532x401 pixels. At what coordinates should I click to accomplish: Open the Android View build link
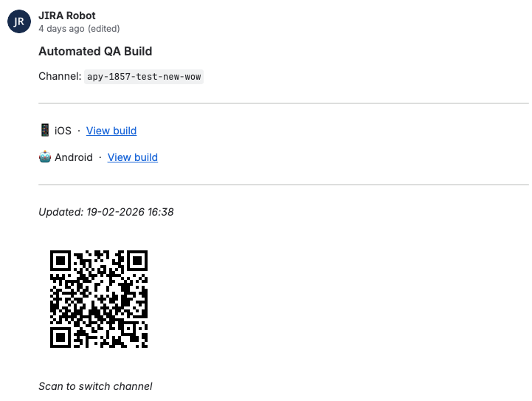click(x=133, y=157)
